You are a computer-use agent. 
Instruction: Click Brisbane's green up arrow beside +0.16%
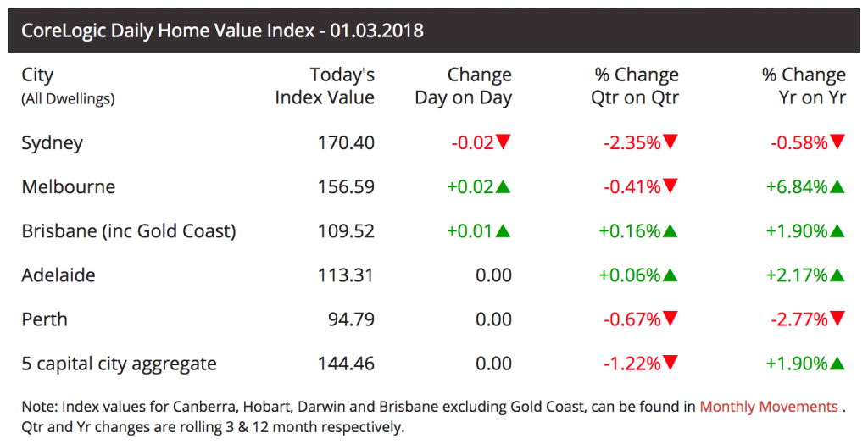tap(671, 230)
